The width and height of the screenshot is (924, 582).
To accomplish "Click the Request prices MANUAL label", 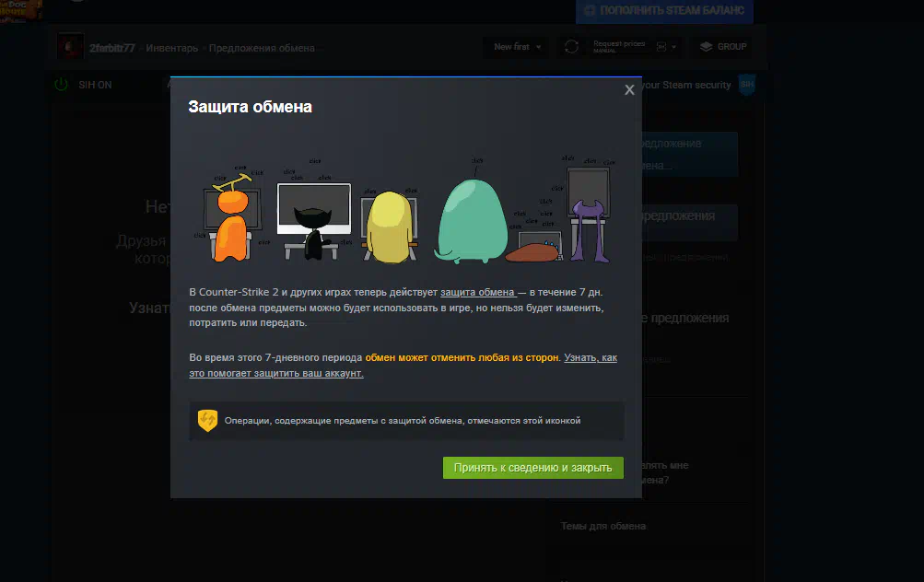I will [619, 46].
